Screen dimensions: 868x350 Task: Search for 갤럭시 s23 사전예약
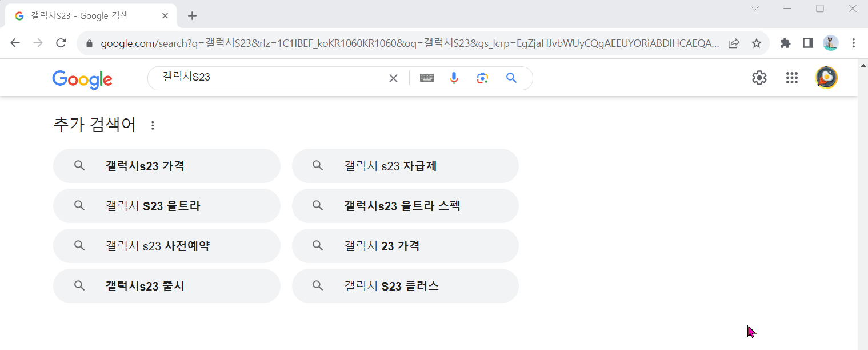167,246
